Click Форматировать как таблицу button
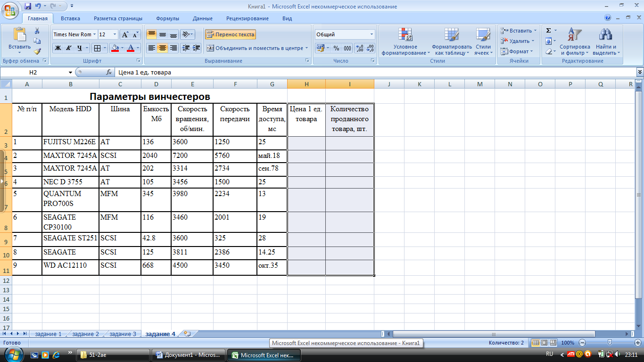 pyautogui.click(x=452, y=41)
